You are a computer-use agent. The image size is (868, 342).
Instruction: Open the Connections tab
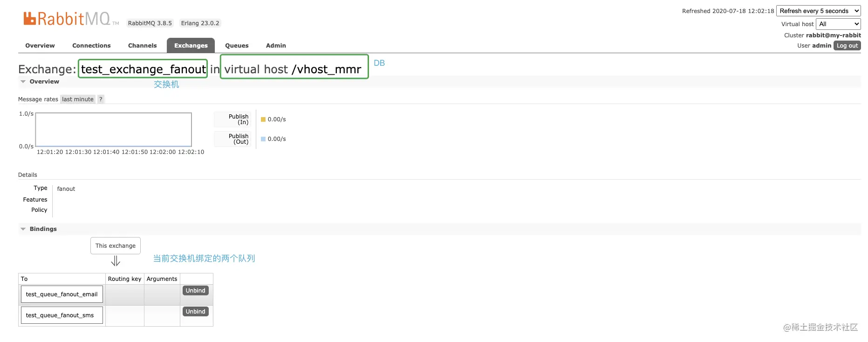(91, 46)
